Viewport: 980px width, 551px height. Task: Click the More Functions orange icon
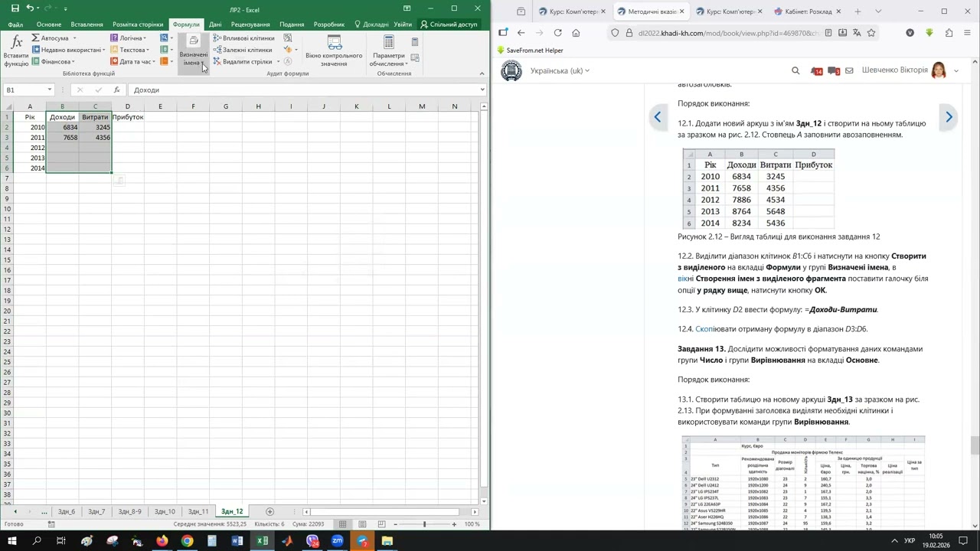point(164,61)
